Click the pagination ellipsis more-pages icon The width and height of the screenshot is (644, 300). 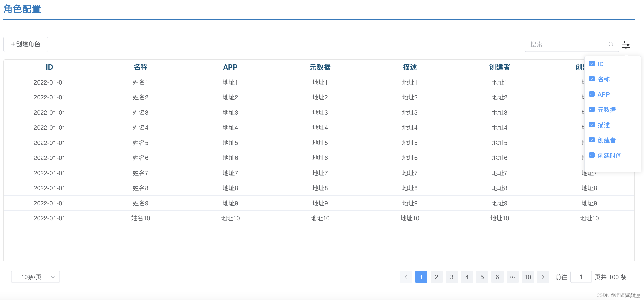[x=512, y=277]
